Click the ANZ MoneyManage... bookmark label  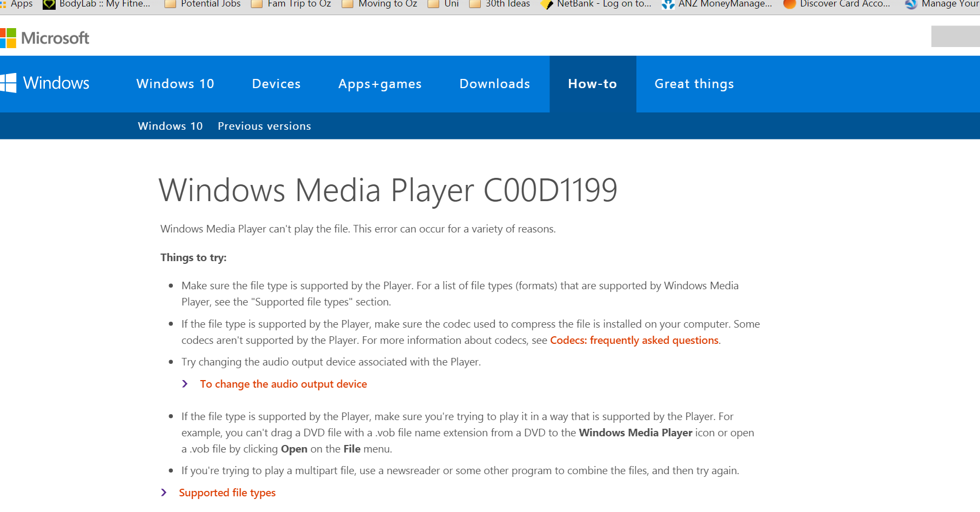(x=726, y=4)
